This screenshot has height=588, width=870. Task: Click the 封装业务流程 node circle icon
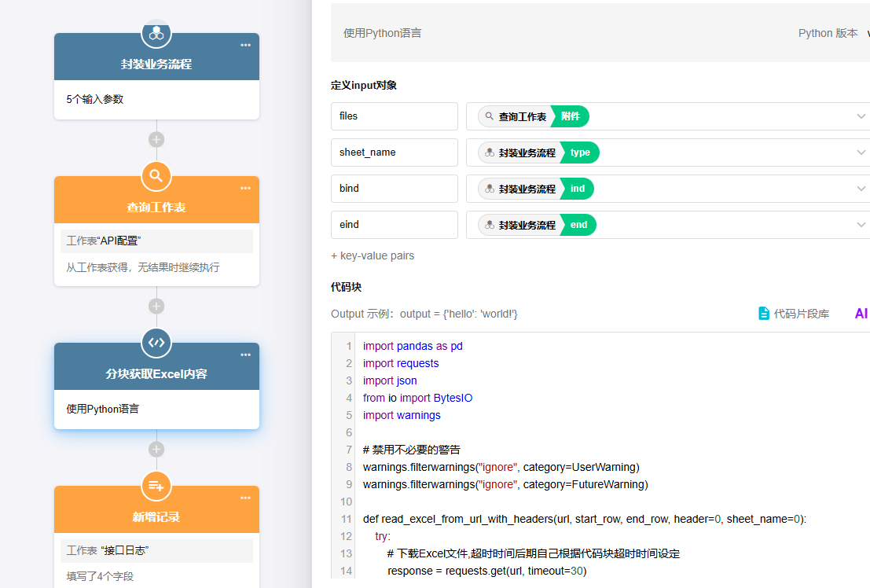coord(156,33)
